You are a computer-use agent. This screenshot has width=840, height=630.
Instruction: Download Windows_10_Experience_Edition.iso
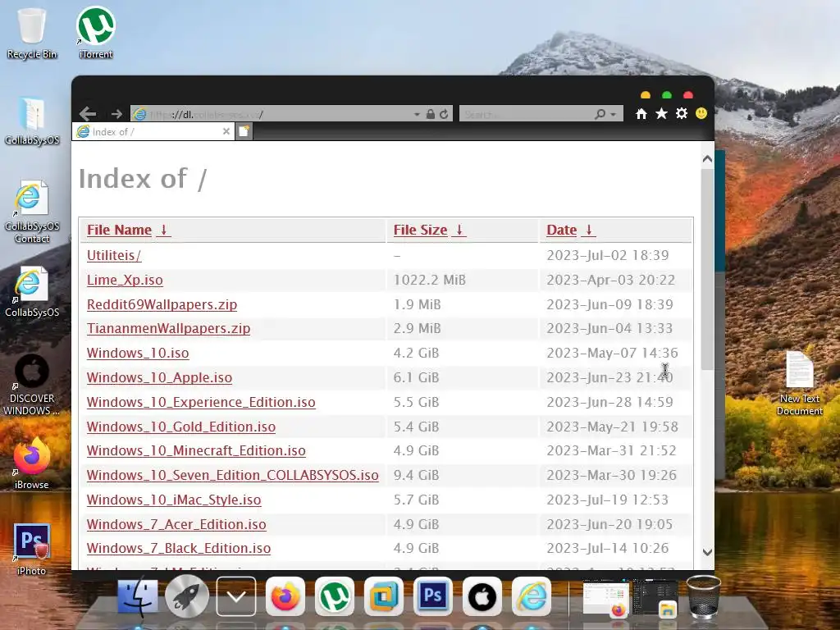click(x=201, y=402)
